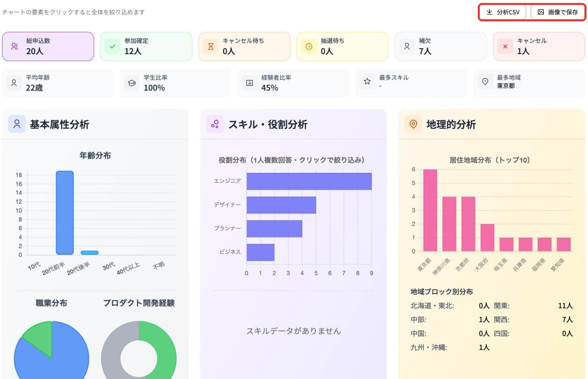Click the 関東: 11人 region row
588x379 pixels.
pyautogui.click(x=533, y=305)
